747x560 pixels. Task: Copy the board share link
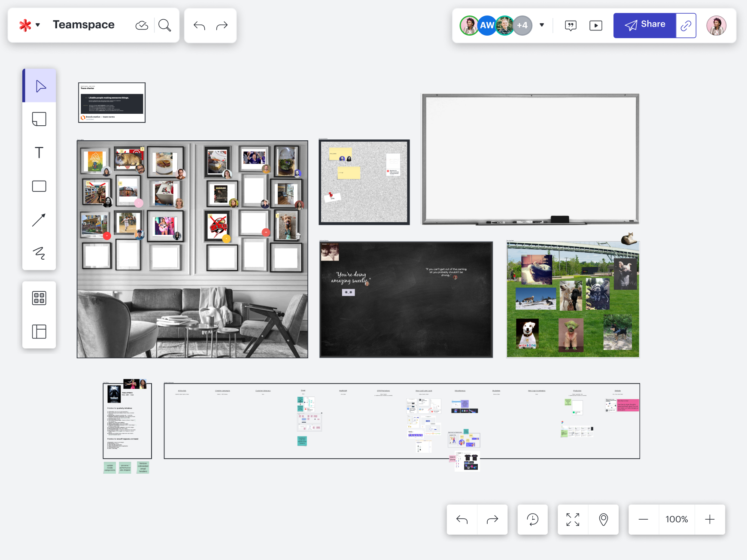coord(686,26)
